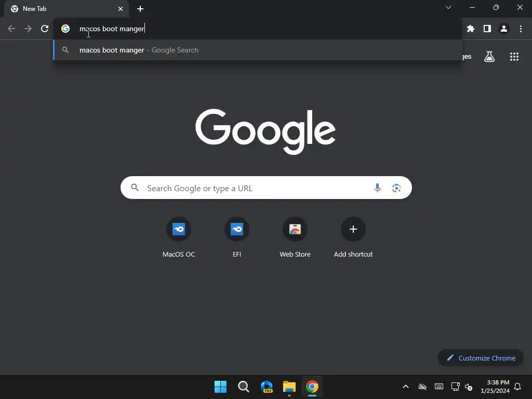
Task: Click the Google logo
Action: [x=265, y=131]
